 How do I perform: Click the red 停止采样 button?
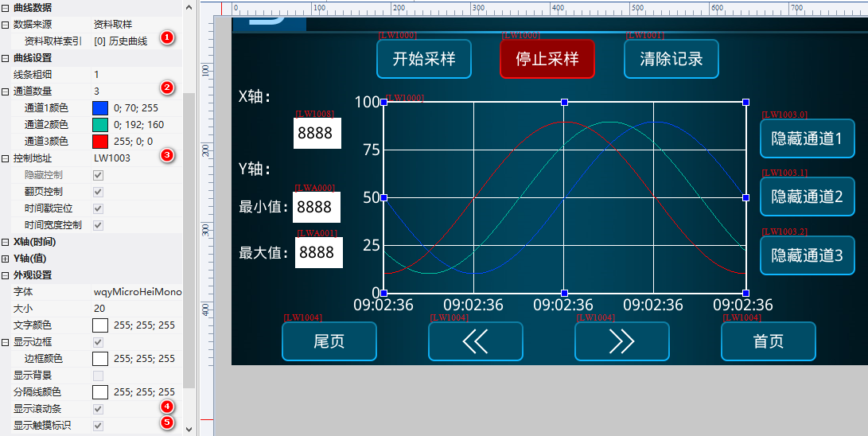click(547, 59)
